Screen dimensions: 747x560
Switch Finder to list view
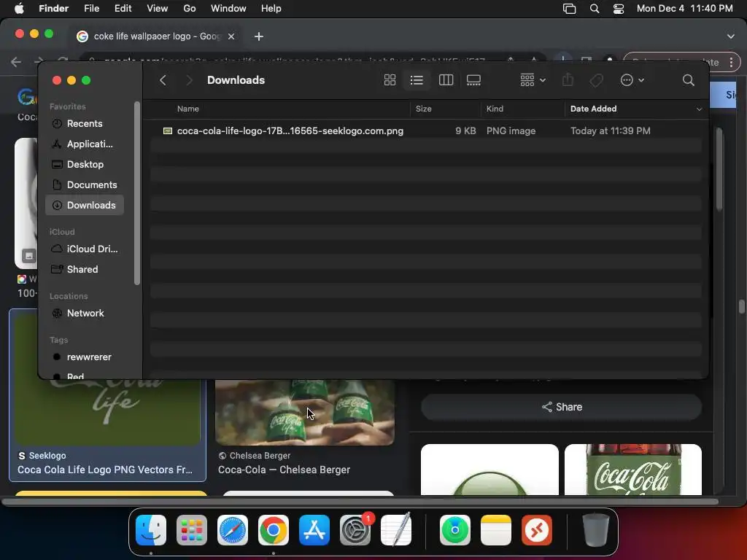417,80
